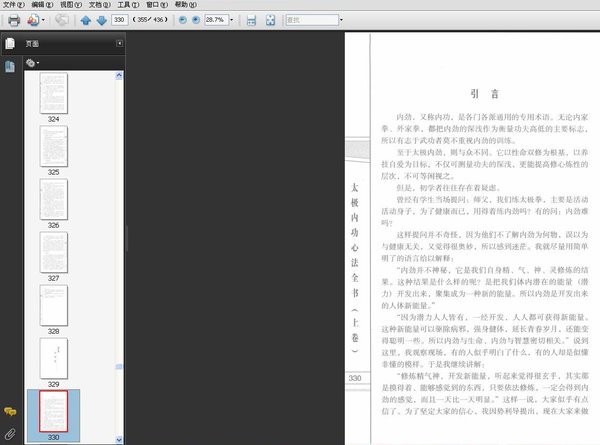Click the grayed-out comment bubble icon

click(62, 20)
